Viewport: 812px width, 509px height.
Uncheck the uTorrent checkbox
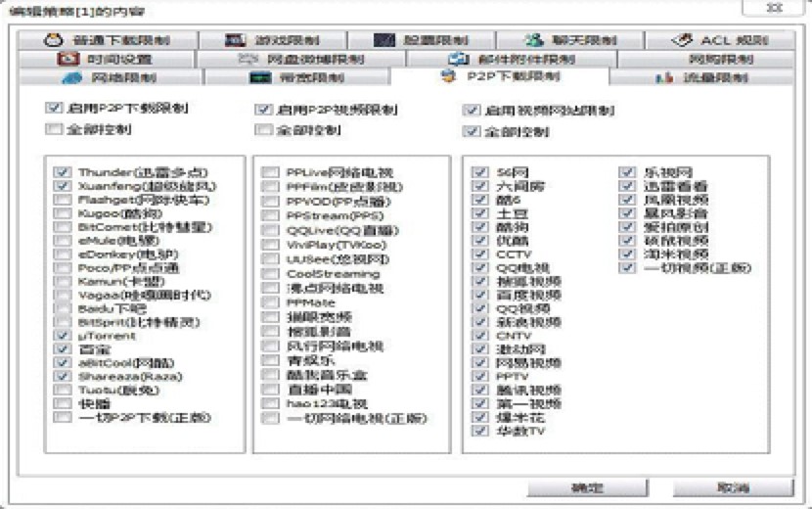click(63, 336)
